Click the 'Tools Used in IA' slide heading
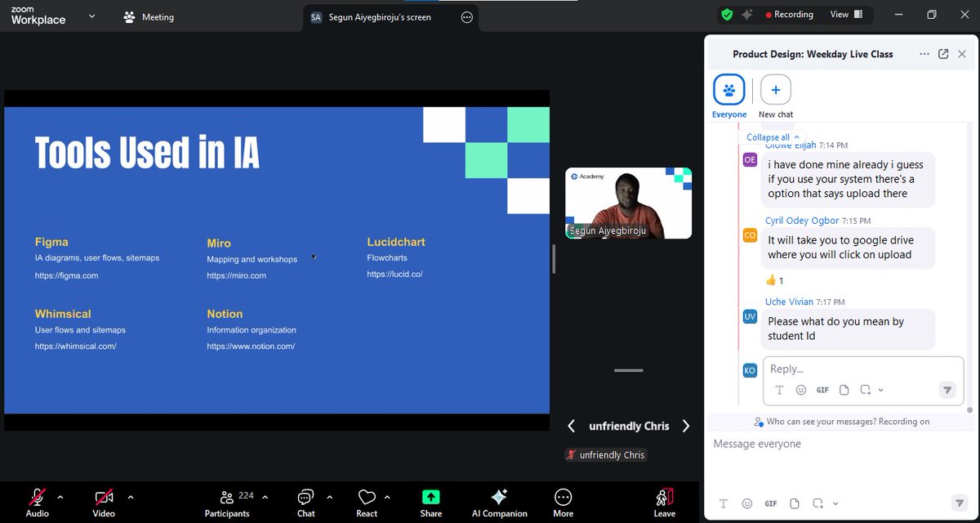This screenshot has height=523, width=980. [x=147, y=153]
